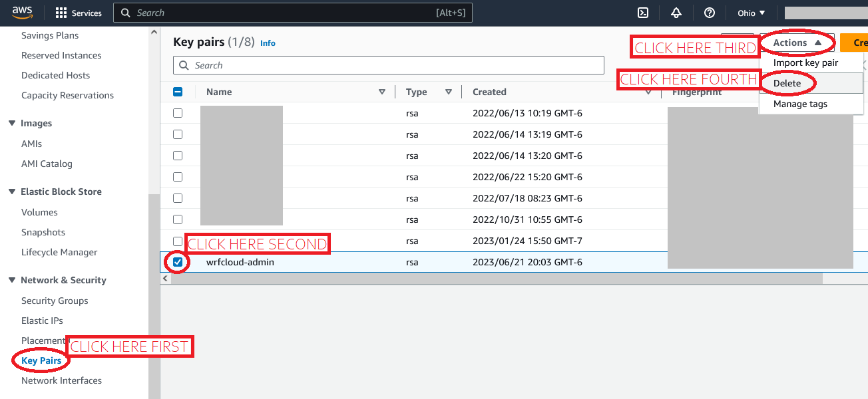Click the sidebar scroll up arrow
This screenshot has width=868, height=399.
[154, 32]
